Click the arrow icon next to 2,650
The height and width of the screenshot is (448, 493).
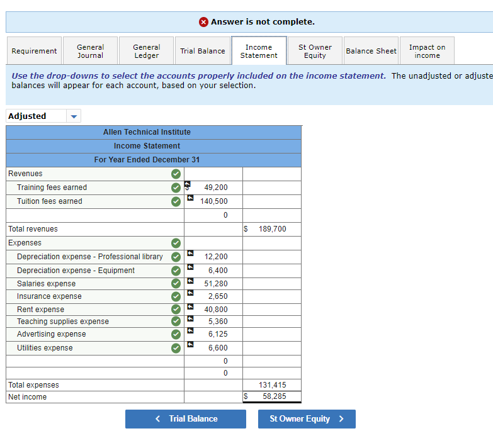click(190, 293)
